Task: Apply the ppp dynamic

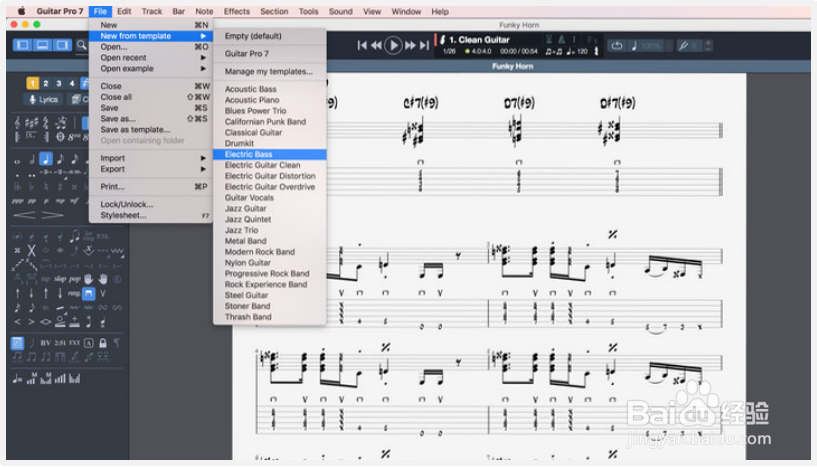Action: pyautogui.click(x=17, y=201)
